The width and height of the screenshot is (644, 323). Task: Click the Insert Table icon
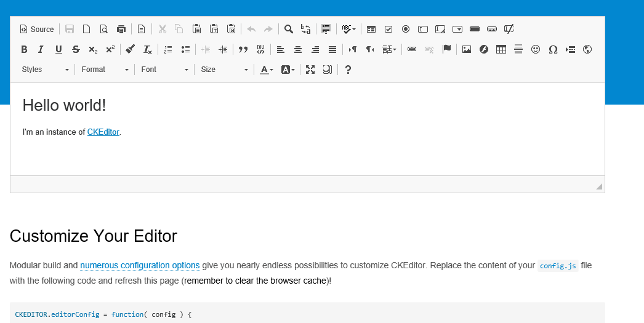501,50
